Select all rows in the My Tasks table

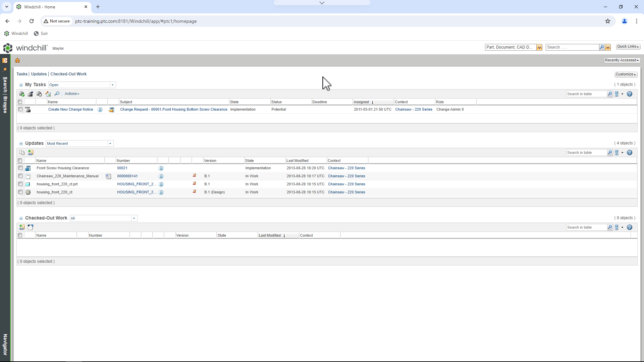pos(20,102)
